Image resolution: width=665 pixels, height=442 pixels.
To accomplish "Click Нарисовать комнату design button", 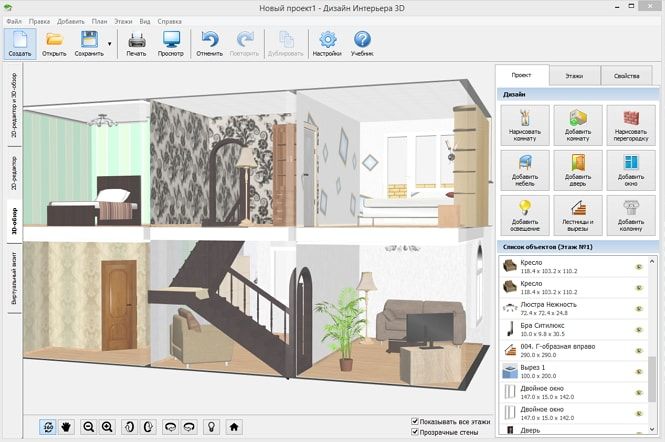I will point(525,125).
